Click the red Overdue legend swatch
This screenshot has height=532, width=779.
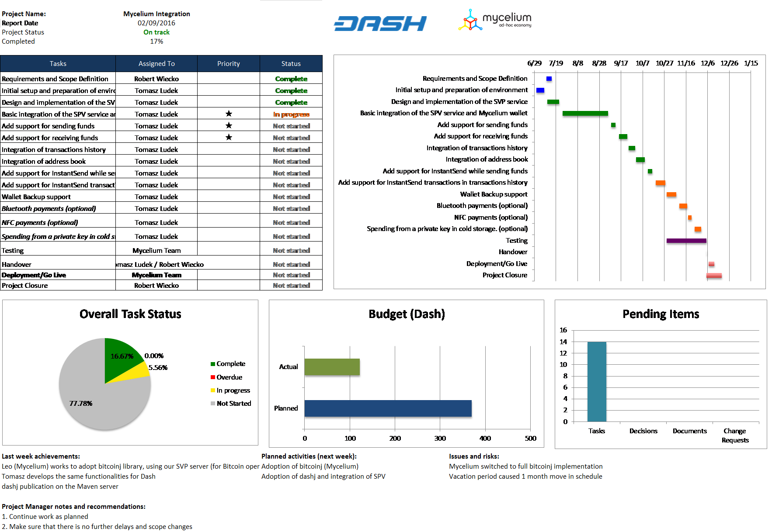pyautogui.click(x=213, y=377)
